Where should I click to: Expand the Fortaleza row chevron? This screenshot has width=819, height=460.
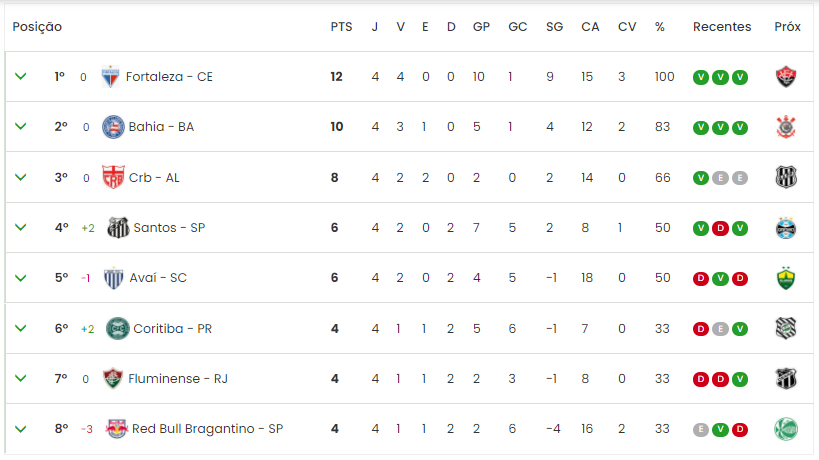(x=20, y=76)
